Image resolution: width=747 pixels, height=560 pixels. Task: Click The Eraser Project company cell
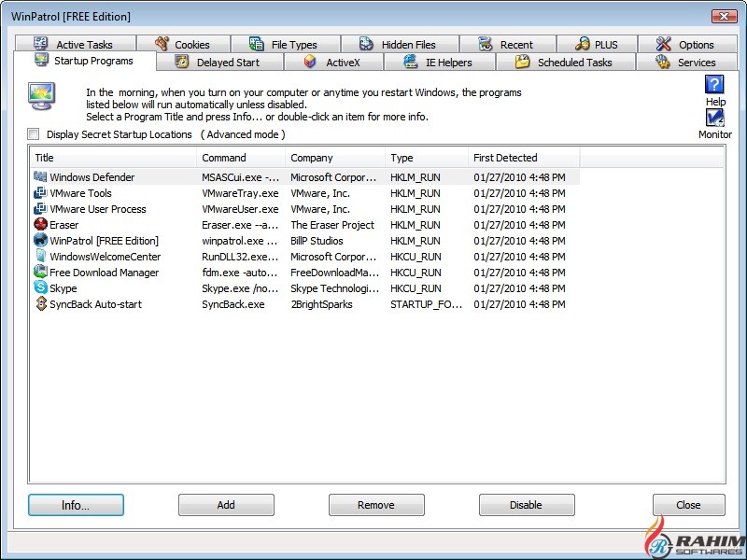[332, 225]
